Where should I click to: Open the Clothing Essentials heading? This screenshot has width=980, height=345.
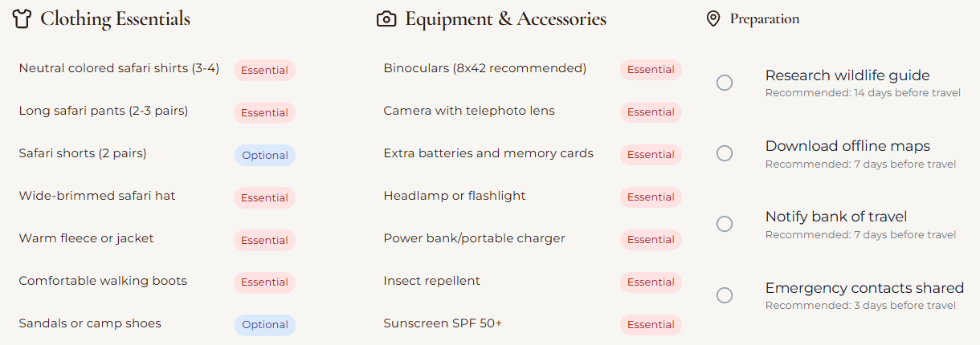click(115, 19)
